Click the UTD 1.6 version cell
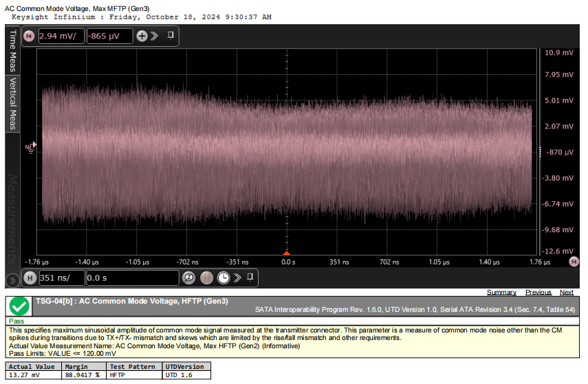Image resolution: width=588 pixels, height=384 pixels. pos(186,375)
